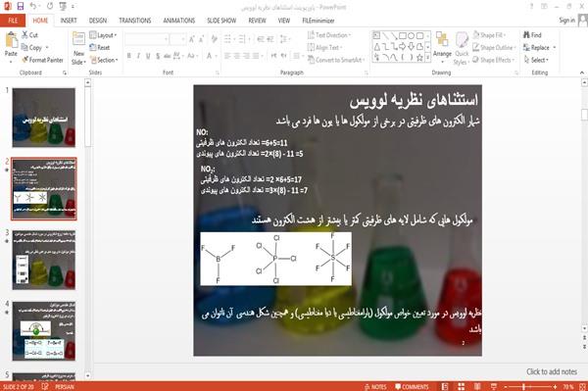588x391 pixels.
Task: Open the Section dropdown
Action: click(x=104, y=60)
